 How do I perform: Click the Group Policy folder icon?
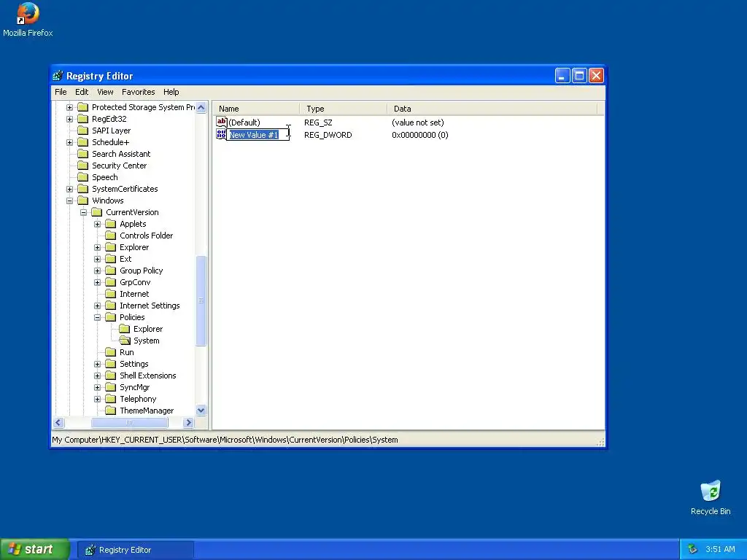tap(111, 271)
